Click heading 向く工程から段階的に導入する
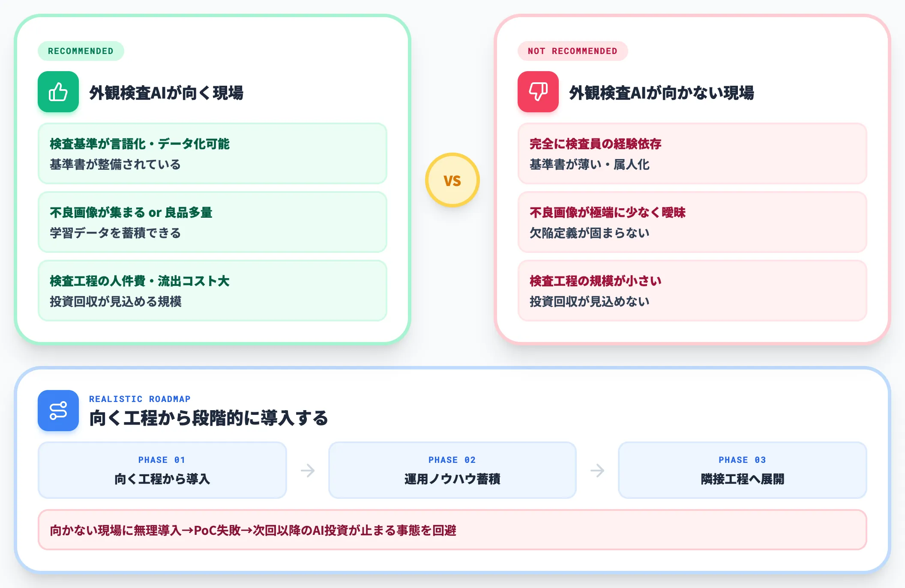 pos(209,418)
